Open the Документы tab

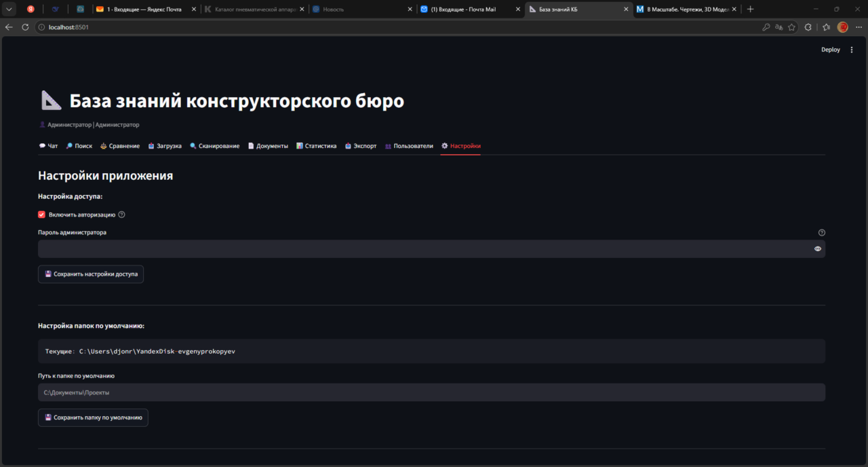tap(268, 146)
